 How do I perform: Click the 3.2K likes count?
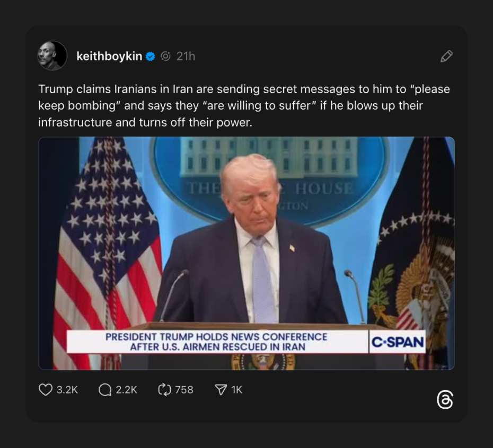67,390
